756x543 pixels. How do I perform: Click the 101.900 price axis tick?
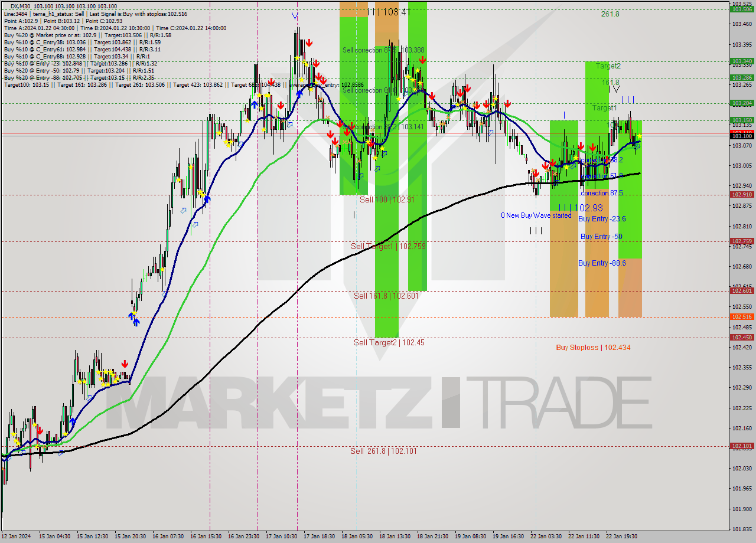[x=742, y=509]
